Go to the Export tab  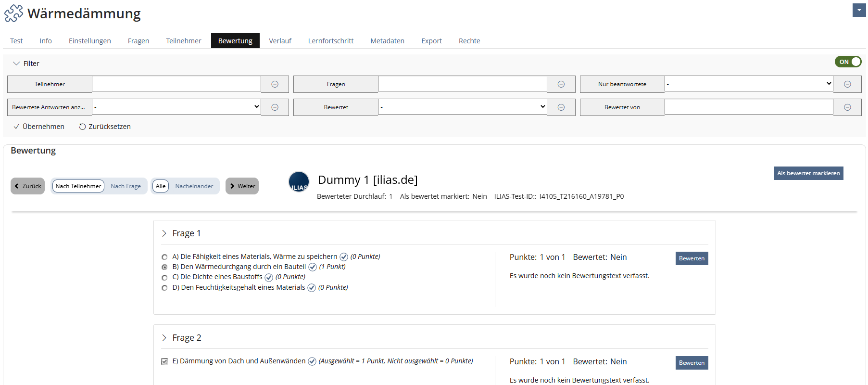click(432, 41)
